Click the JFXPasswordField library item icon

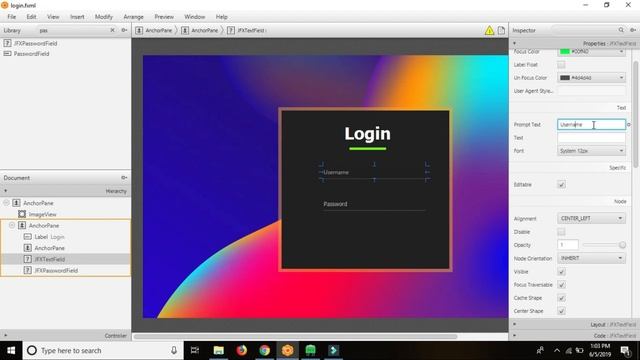click(7, 43)
